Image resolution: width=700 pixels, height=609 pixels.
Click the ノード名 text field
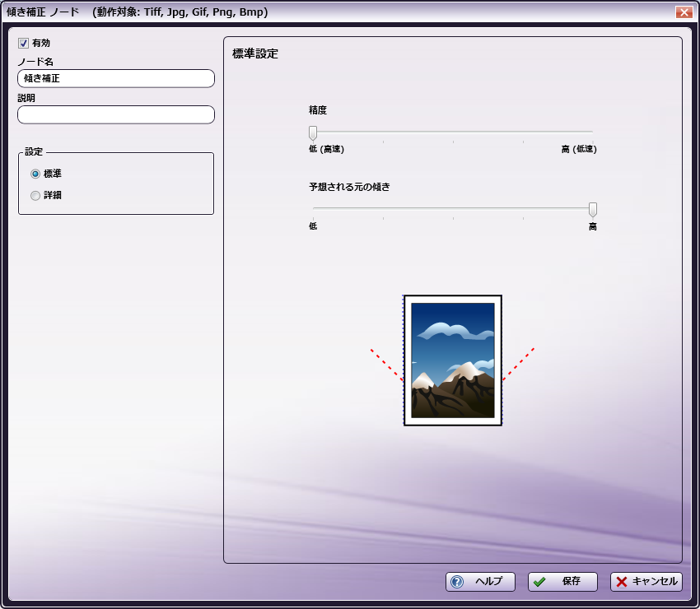116,78
